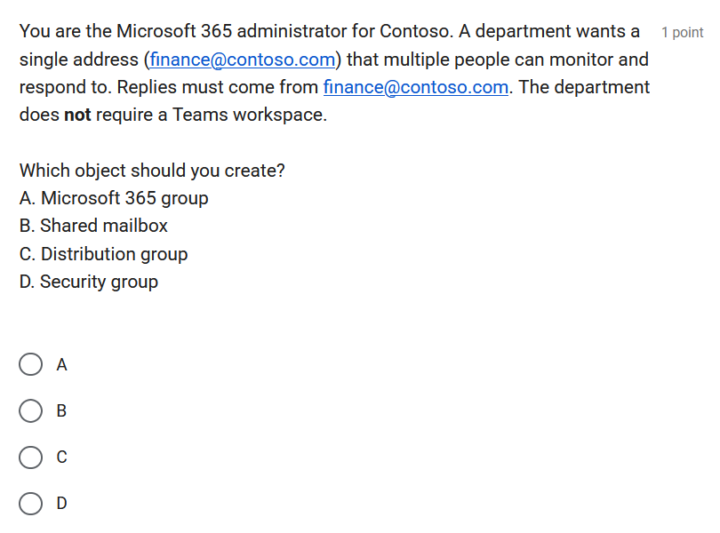Click the letter C beside third radio

pyautogui.click(x=62, y=457)
